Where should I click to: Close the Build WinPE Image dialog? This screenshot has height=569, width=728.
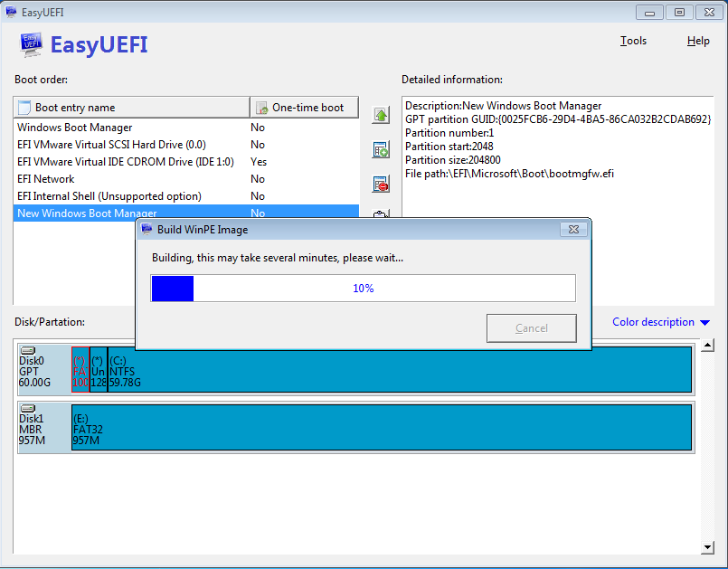[x=574, y=230]
